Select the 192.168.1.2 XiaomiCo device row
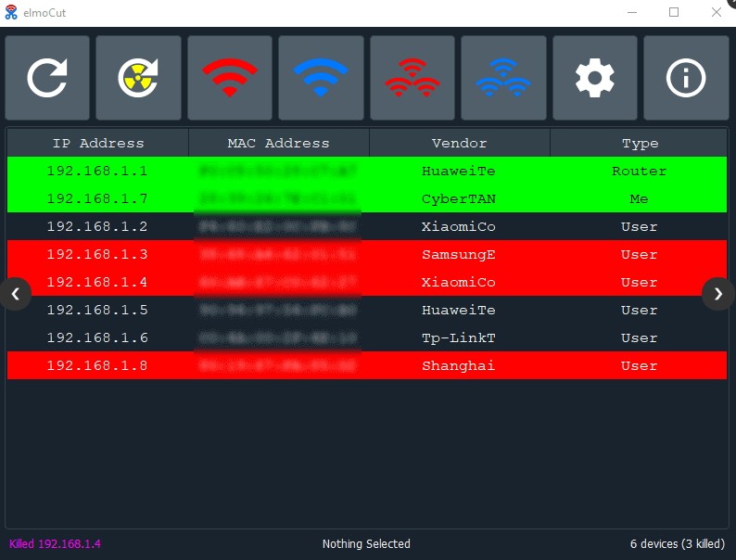 point(367,226)
